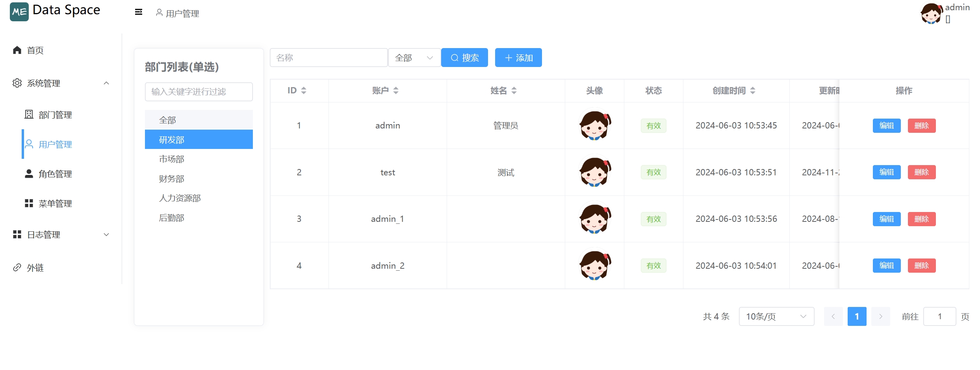Sort by 创建时间 column sort icon
The image size is (980, 370).
click(753, 91)
